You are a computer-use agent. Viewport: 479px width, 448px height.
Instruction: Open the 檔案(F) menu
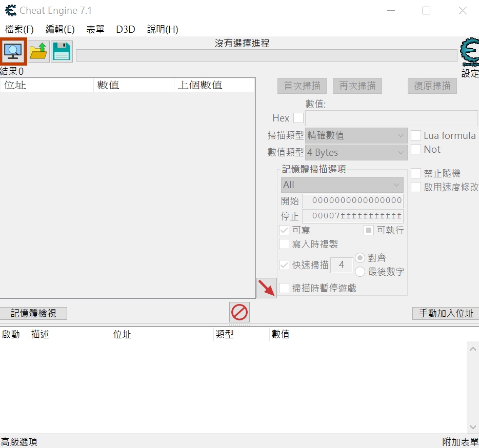(x=19, y=29)
